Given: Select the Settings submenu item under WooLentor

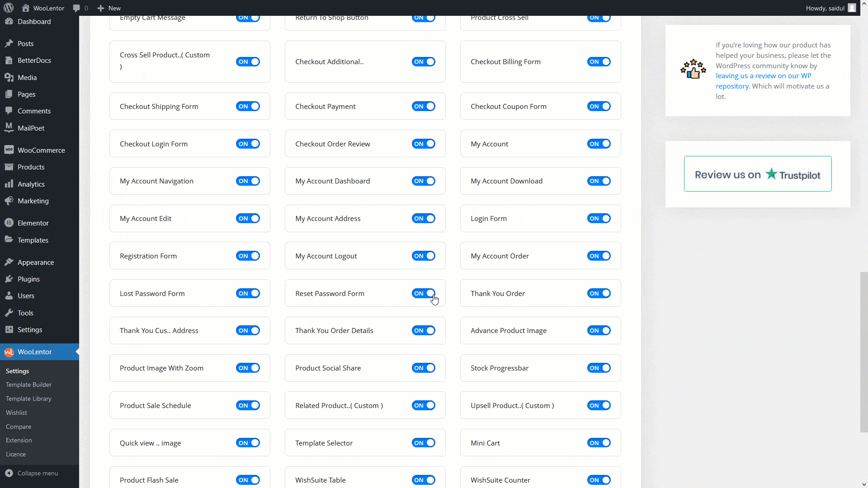Looking at the screenshot, I should pos(17,371).
